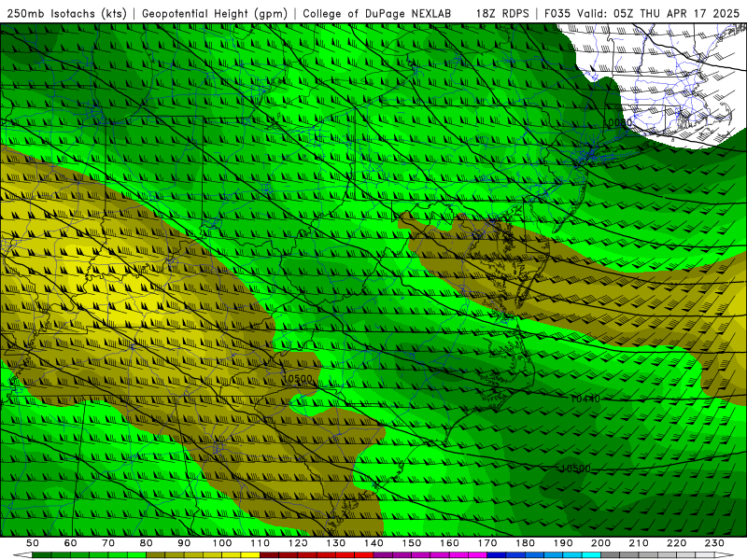Pick the cyan swatch just before 200
The height and width of the screenshot is (560, 747).
point(591,555)
